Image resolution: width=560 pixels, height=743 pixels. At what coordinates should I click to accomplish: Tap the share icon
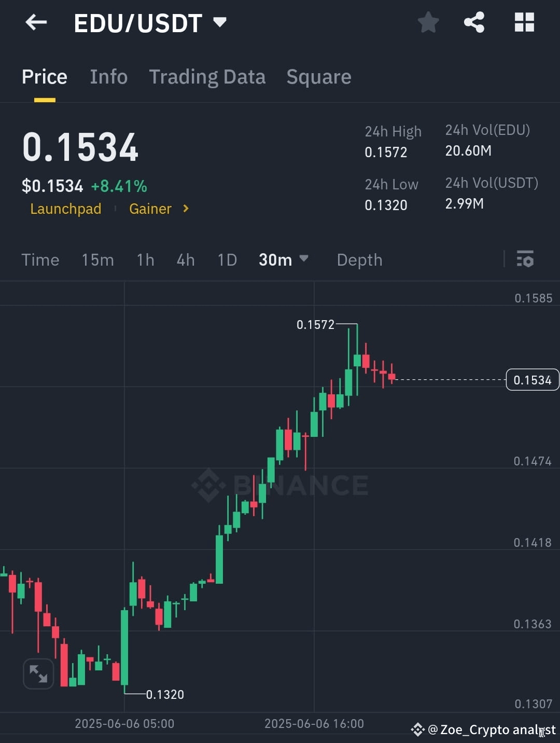click(473, 22)
